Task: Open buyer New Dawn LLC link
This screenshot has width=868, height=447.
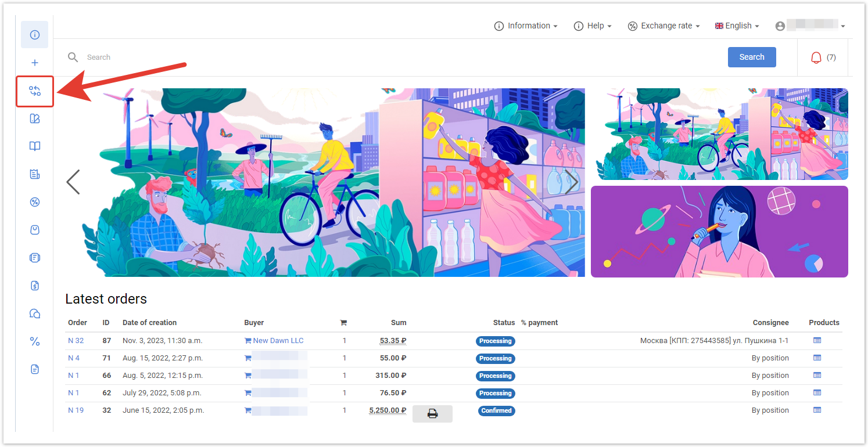Action: click(278, 341)
